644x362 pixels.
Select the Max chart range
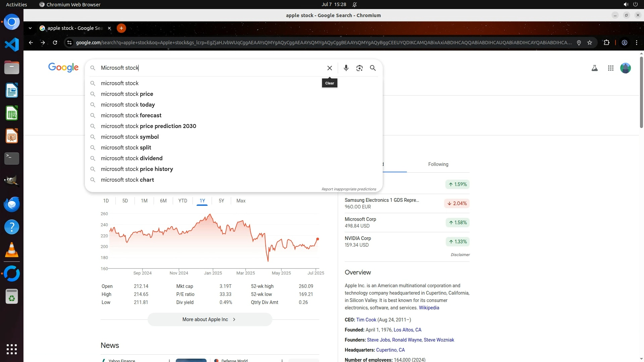pyautogui.click(x=241, y=201)
